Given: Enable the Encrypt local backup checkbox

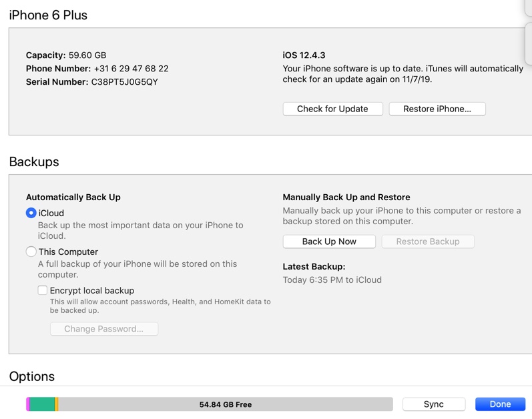Looking at the screenshot, I should [43, 291].
